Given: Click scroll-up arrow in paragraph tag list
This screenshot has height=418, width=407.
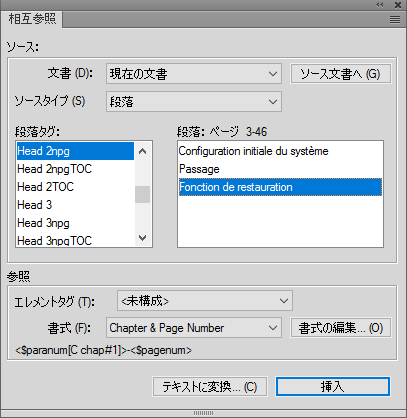Looking at the screenshot, I should point(143,151).
